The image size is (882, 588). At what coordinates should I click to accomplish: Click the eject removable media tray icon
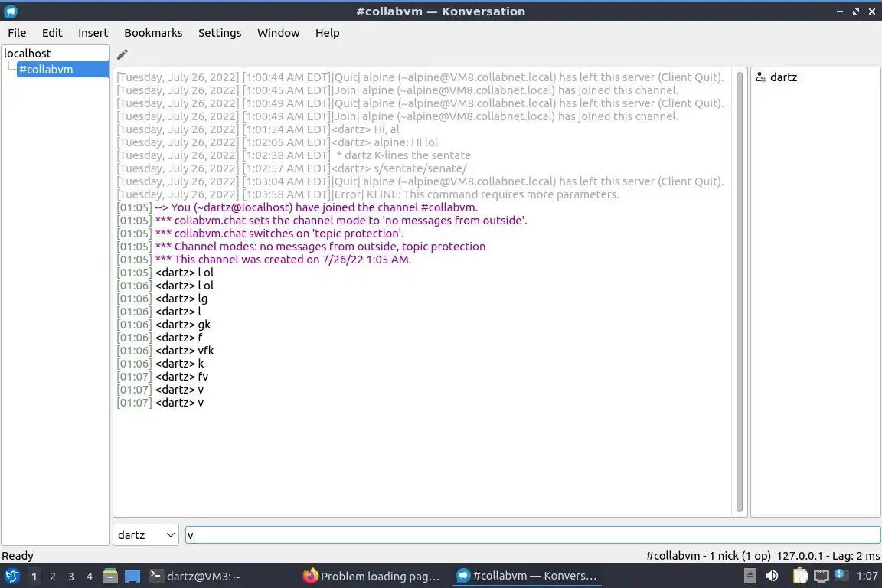click(750, 576)
